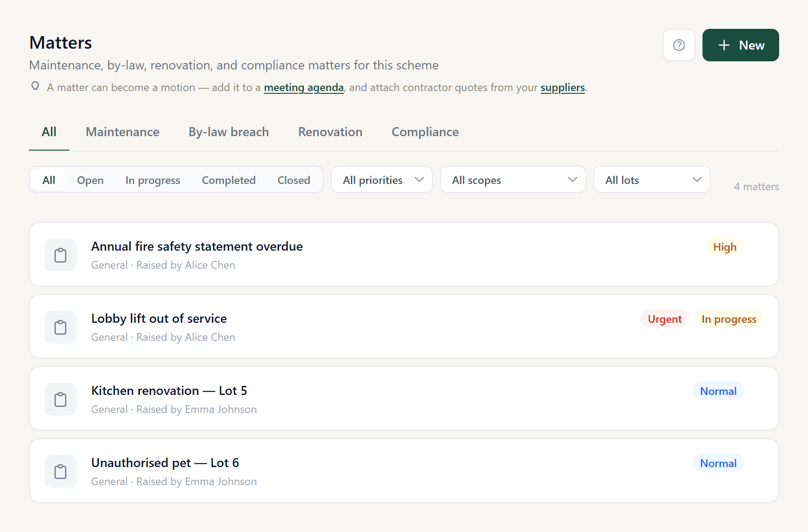808x532 pixels.
Task: Open Unauthorised pet — Lot 6 matter
Action: pyautogui.click(x=404, y=471)
